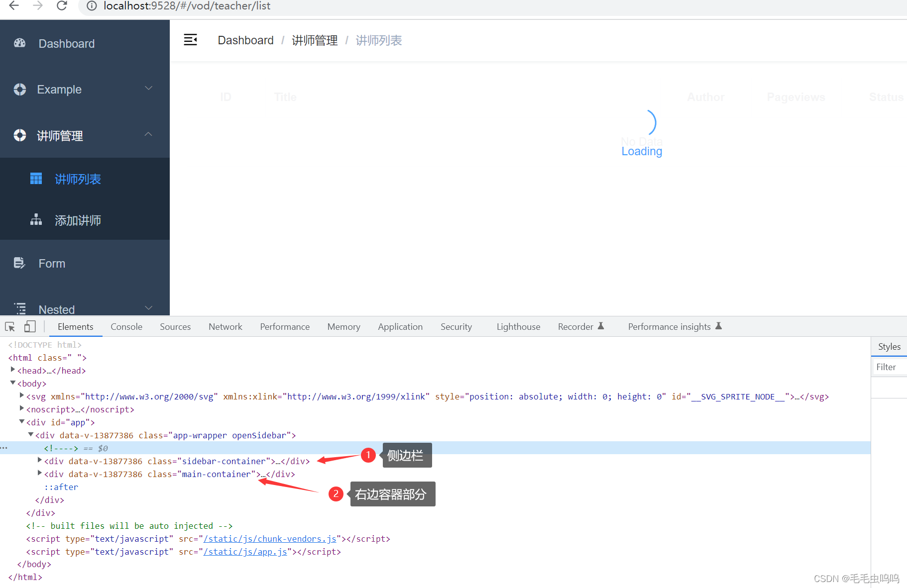Screen dimensions: 907x588
Task: Open 添加讲师 in the sidebar
Action: 78,220
